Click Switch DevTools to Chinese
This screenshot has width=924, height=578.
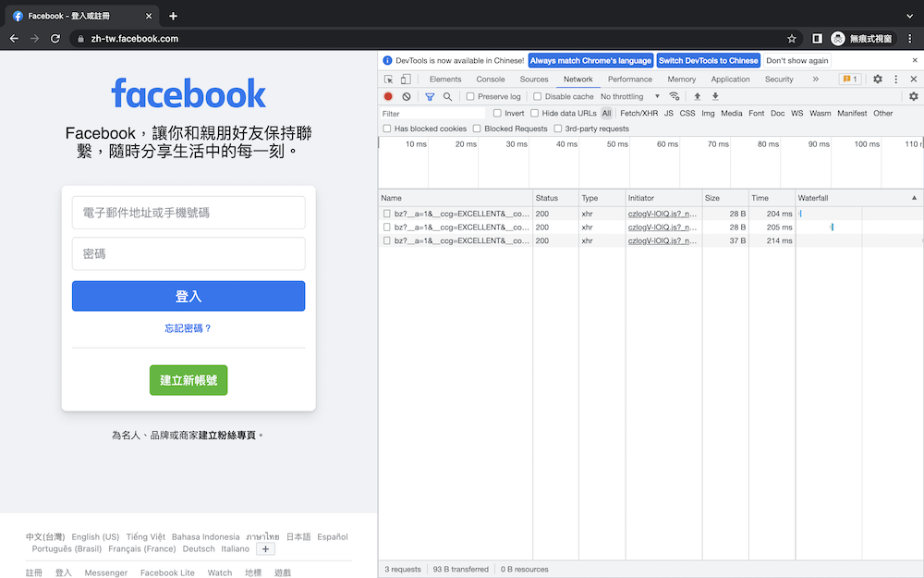[x=709, y=60]
